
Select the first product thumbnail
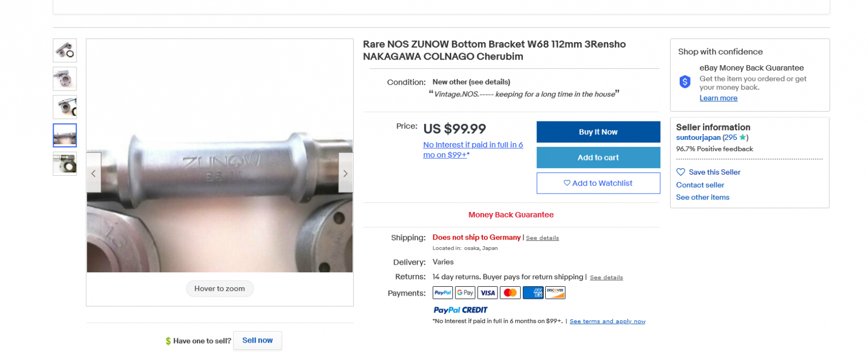click(x=65, y=50)
